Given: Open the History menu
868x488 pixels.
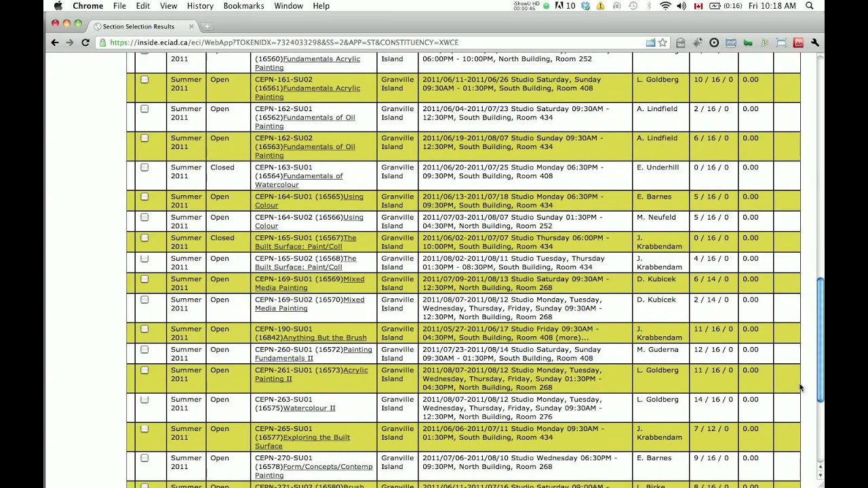Looking at the screenshot, I should pos(200,5).
